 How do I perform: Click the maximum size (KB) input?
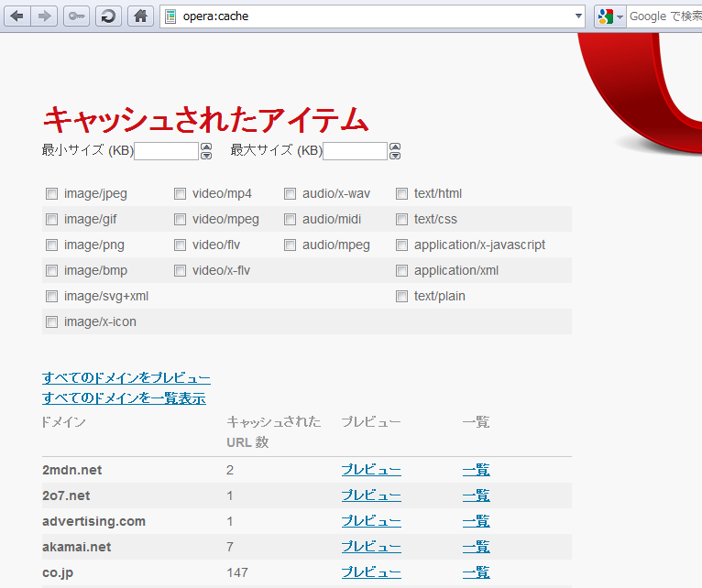pos(355,151)
